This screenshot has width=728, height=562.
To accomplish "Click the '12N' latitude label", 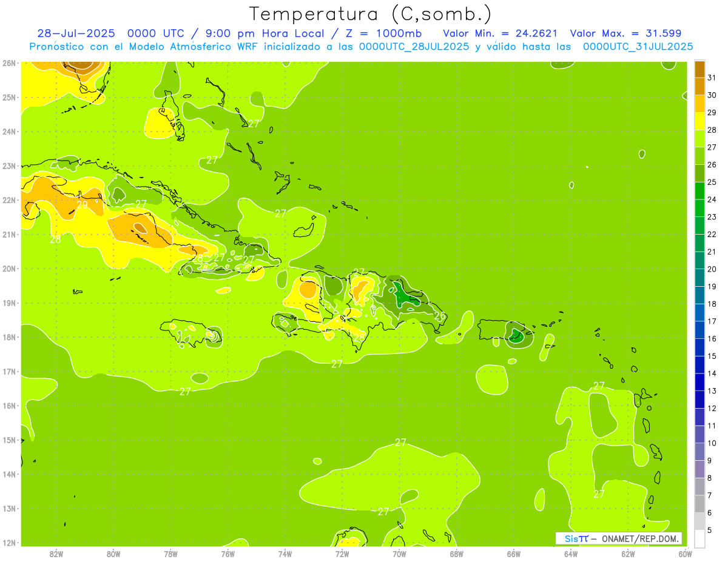I will pyautogui.click(x=9, y=543).
